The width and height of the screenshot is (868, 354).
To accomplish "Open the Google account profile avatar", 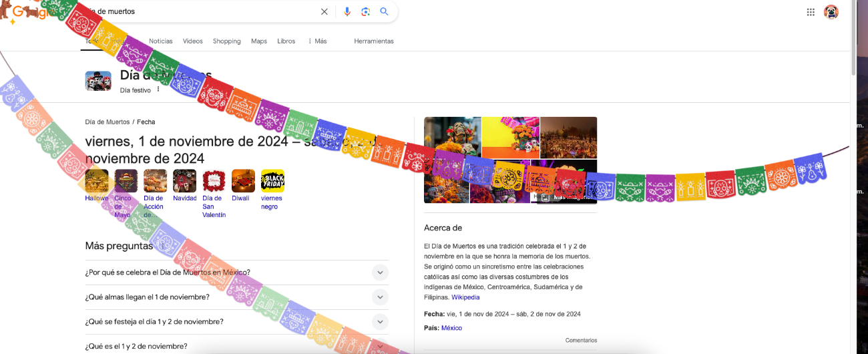I will [831, 11].
